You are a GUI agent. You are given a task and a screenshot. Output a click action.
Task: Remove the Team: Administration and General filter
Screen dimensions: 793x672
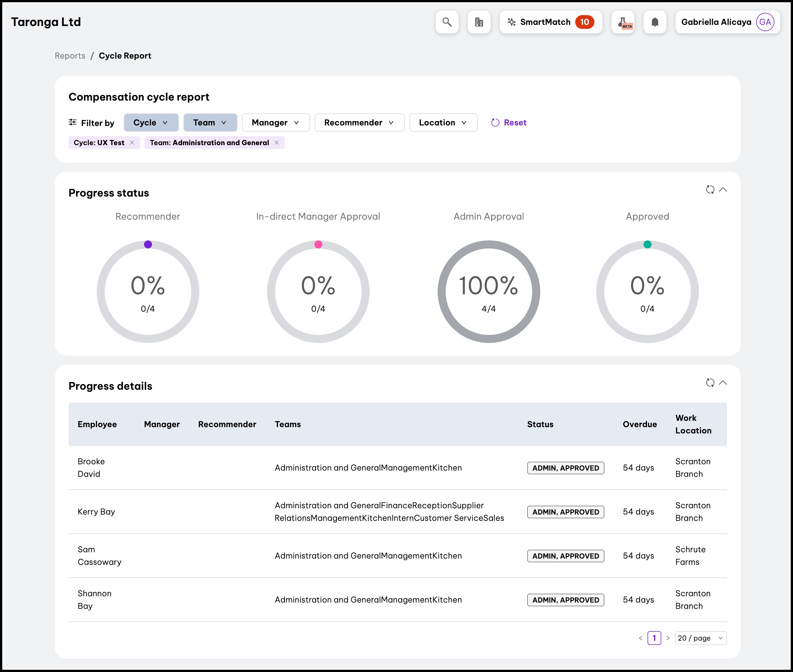click(277, 143)
